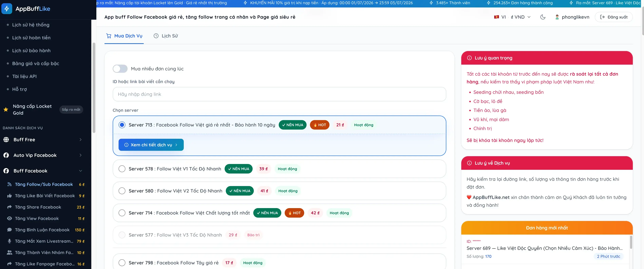The width and height of the screenshot is (644, 269).
Task: Click the Tăng Bình Luận Facebook comment icon
Action: point(10,230)
